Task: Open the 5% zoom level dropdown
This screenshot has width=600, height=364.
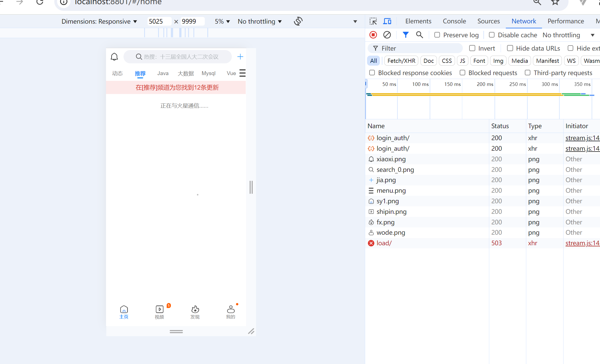Action: [x=222, y=21]
